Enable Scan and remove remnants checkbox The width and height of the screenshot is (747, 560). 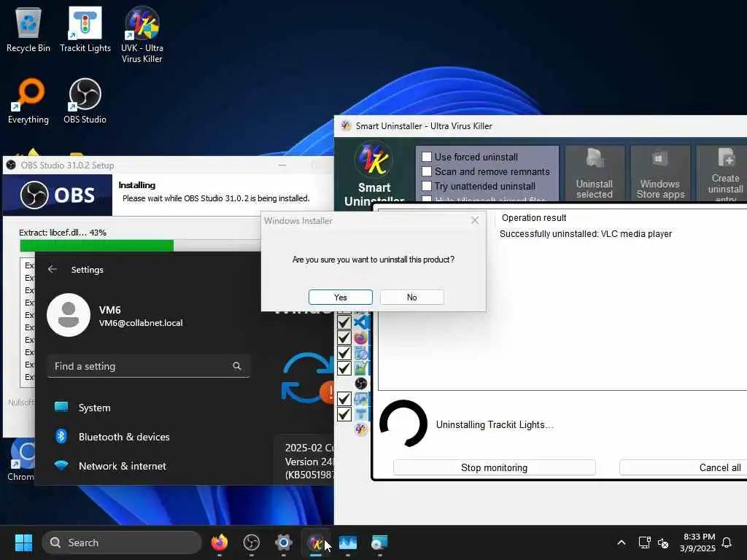click(x=427, y=171)
